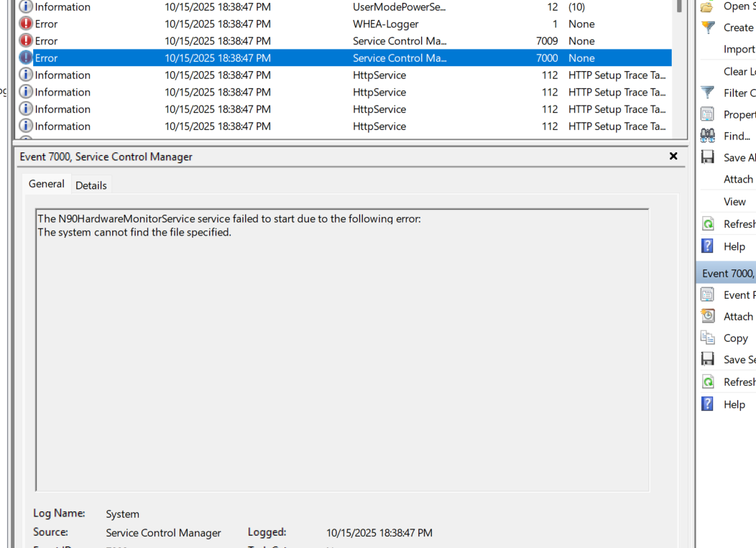Select the Service Control Manager 7009 error row
This screenshot has width=756, height=548.
(x=287, y=41)
